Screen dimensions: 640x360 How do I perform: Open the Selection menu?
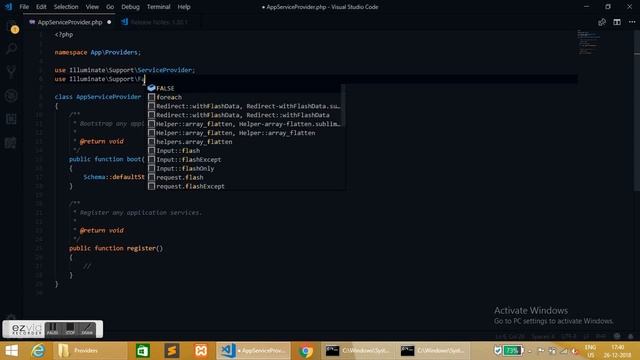pos(66,7)
